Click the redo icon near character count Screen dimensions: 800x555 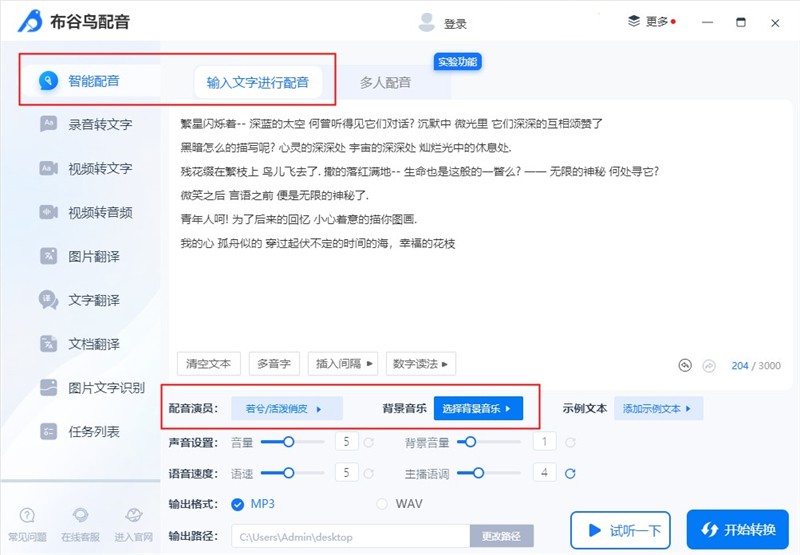[x=709, y=366]
